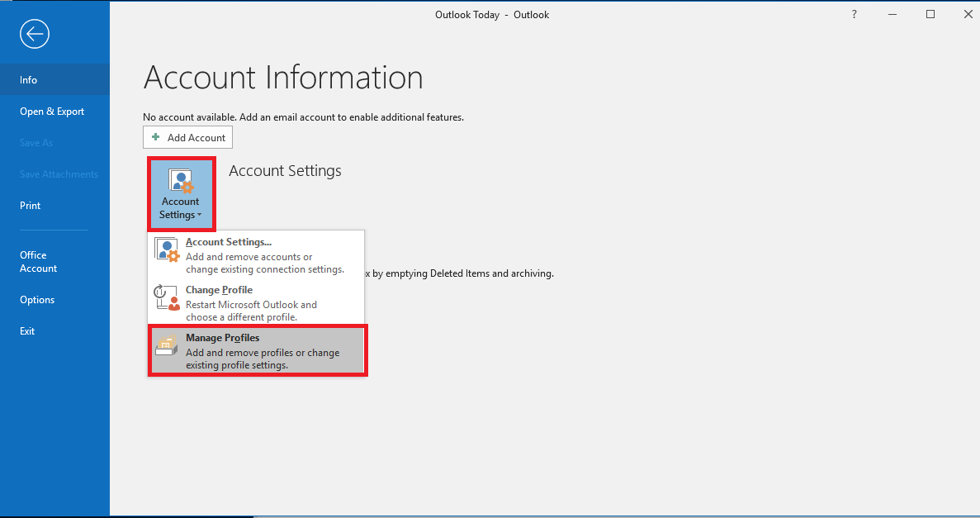Image resolution: width=980 pixels, height=518 pixels.
Task: Click the Account Settings menu entry icon
Action: point(167,249)
